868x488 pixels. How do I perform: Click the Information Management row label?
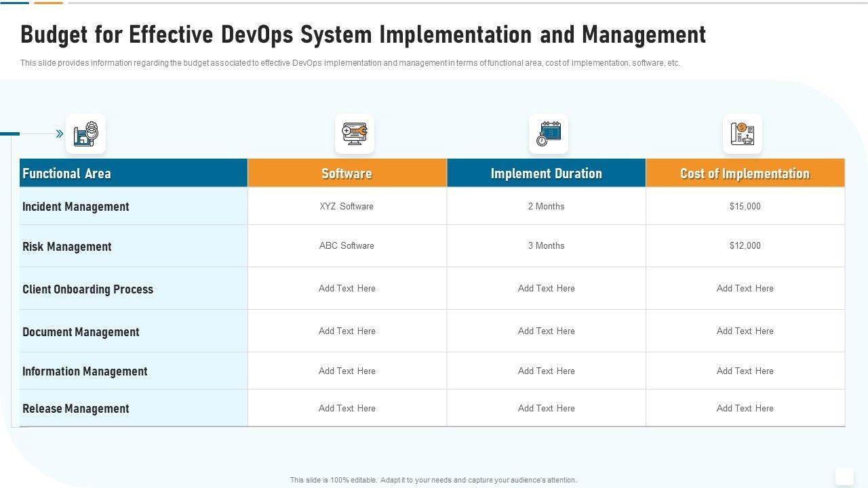click(85, 371)
